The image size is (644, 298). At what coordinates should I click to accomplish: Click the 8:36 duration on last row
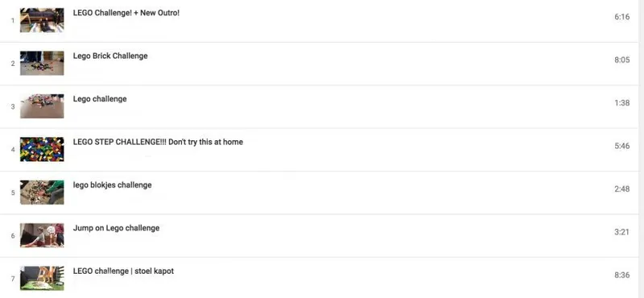[x=621, y=275]
